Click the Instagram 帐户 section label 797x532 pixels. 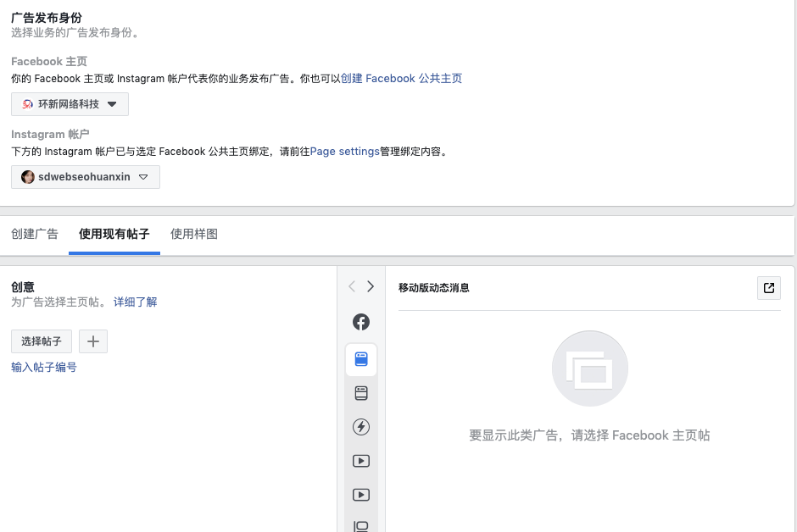coord(50,134)
